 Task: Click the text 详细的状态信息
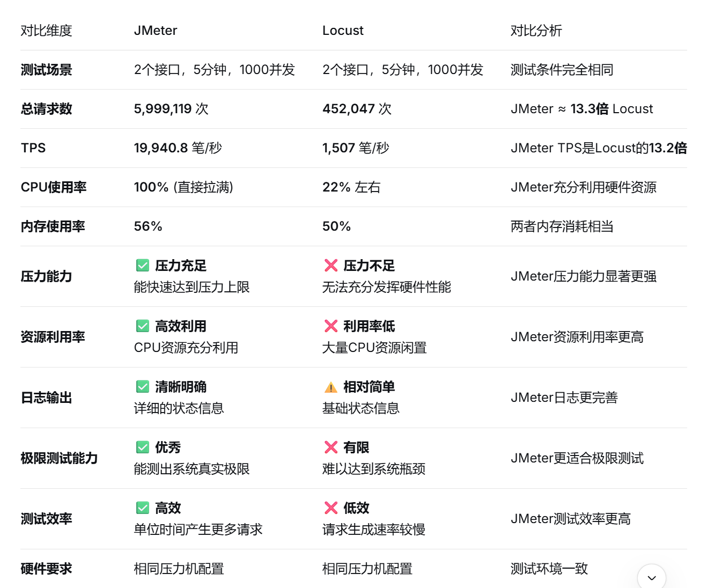tap(179, 408)
